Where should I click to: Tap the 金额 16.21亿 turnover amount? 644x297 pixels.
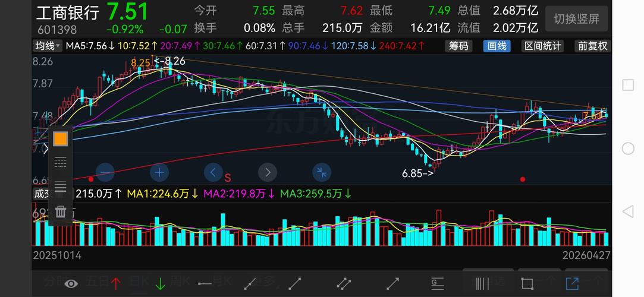pyautogui.click(x=410, y=28)
